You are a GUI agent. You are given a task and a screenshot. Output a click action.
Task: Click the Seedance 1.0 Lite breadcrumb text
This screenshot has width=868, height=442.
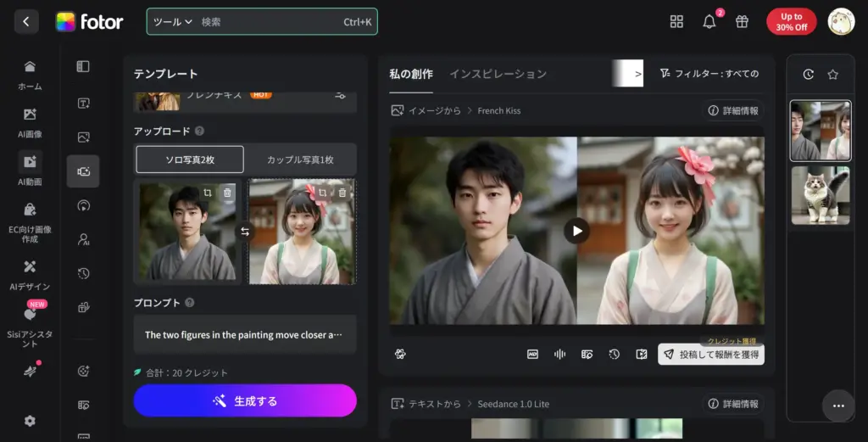[x=513, y=404]
